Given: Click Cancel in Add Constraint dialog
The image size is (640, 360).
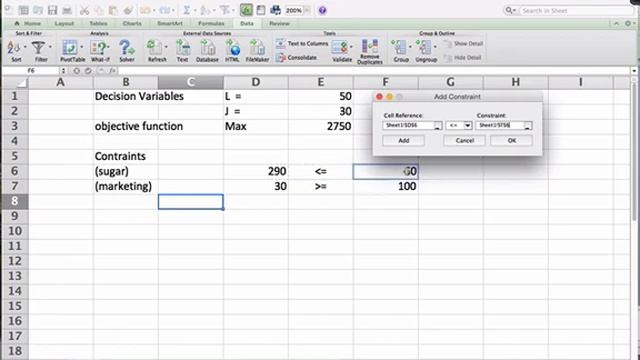Looking at the screenshot, I should [464, 140].
